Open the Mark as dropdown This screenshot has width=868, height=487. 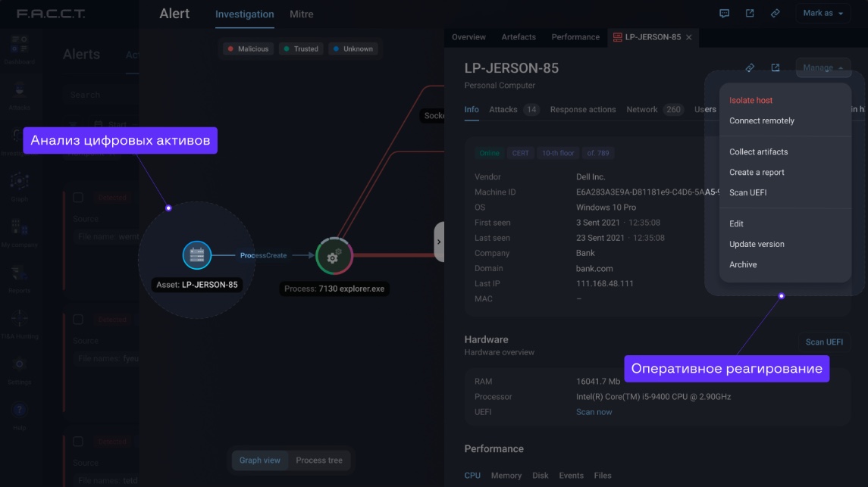click(823, 14)
